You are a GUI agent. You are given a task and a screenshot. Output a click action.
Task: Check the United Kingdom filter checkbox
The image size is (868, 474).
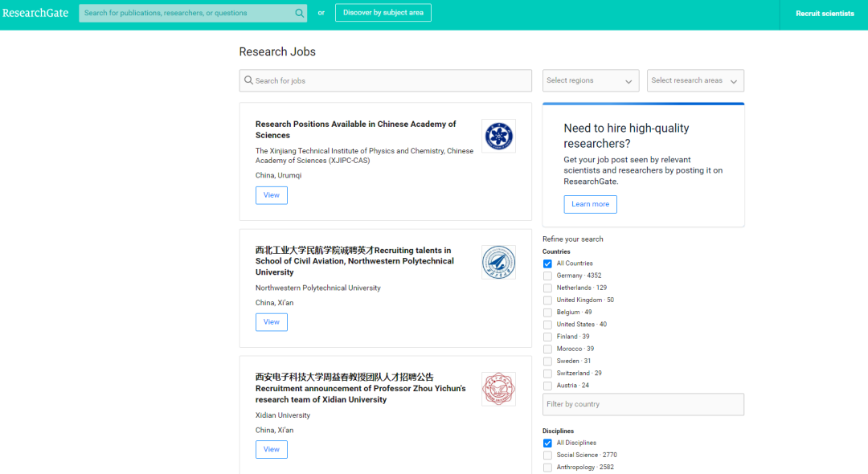click(x=547, y=300)
